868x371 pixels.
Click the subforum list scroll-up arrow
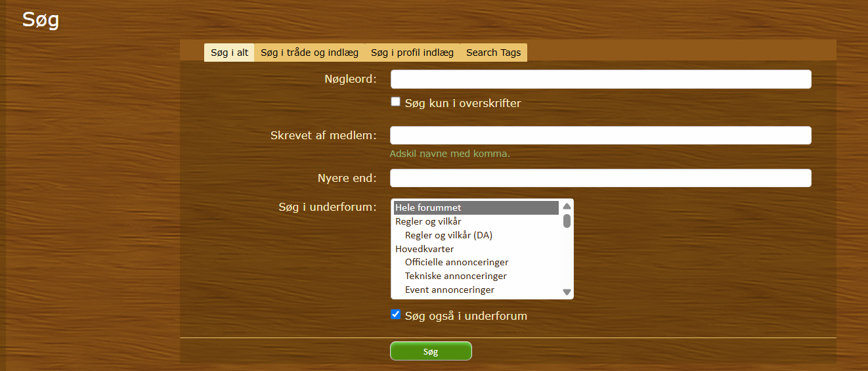click(567, 206)
